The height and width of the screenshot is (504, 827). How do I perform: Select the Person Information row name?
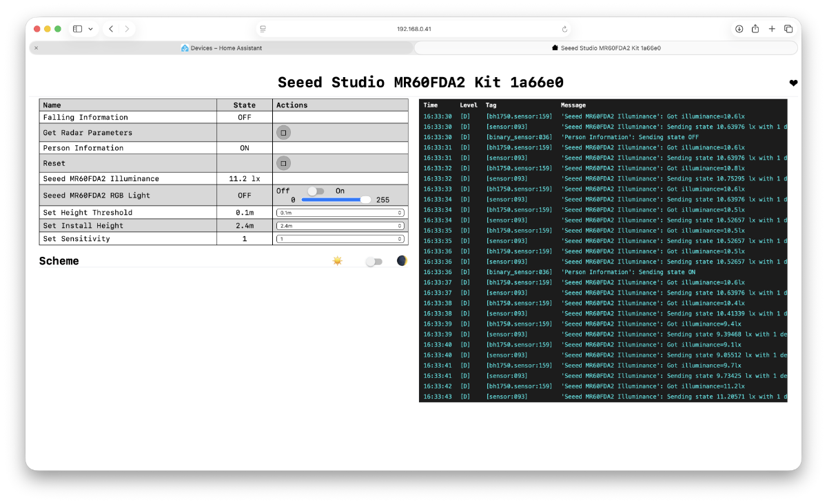83,148
